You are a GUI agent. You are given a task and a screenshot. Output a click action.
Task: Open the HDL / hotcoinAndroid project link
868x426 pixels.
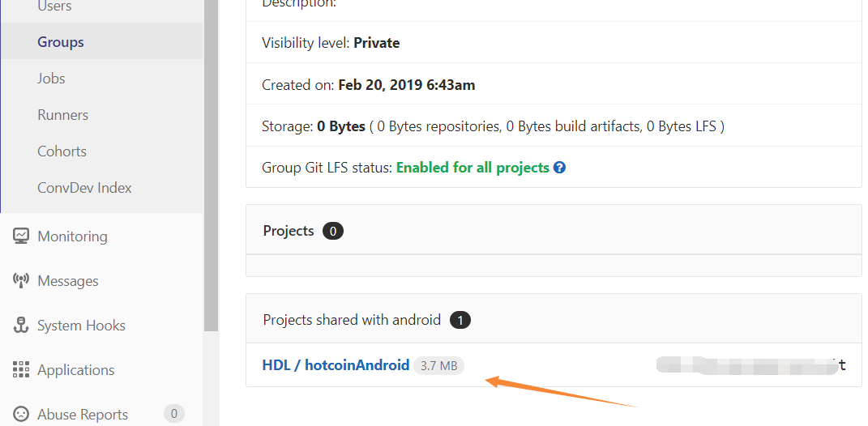pos(336,365)
